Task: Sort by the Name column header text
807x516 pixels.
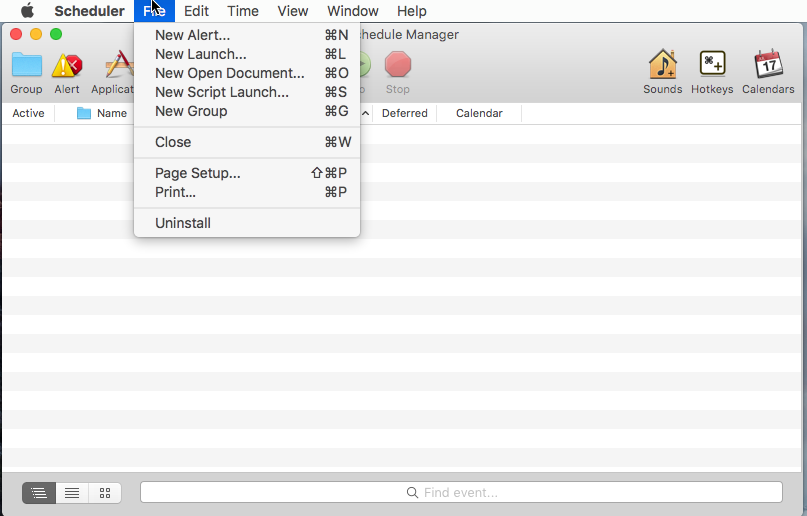Action: tap(112, 113)
